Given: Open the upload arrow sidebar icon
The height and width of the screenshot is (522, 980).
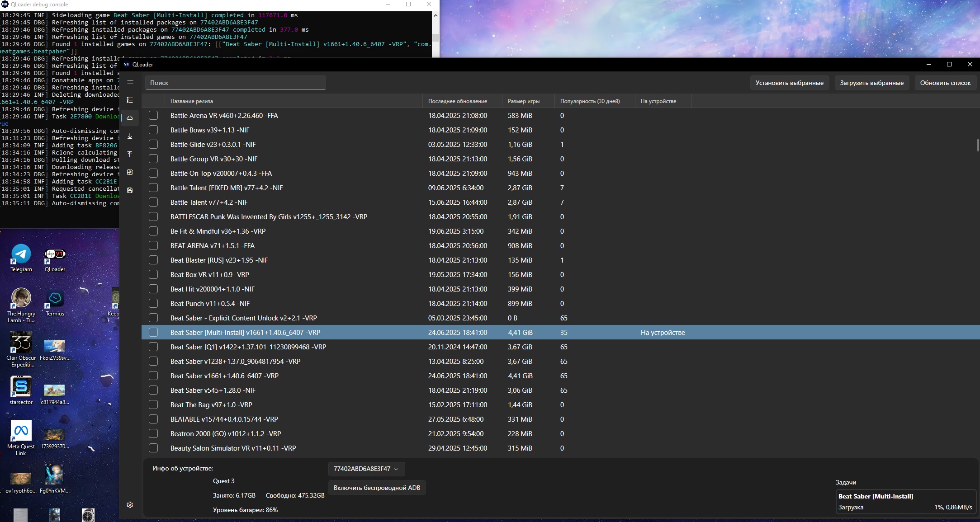Looking at the screenshot, I should tap(130, 154).
